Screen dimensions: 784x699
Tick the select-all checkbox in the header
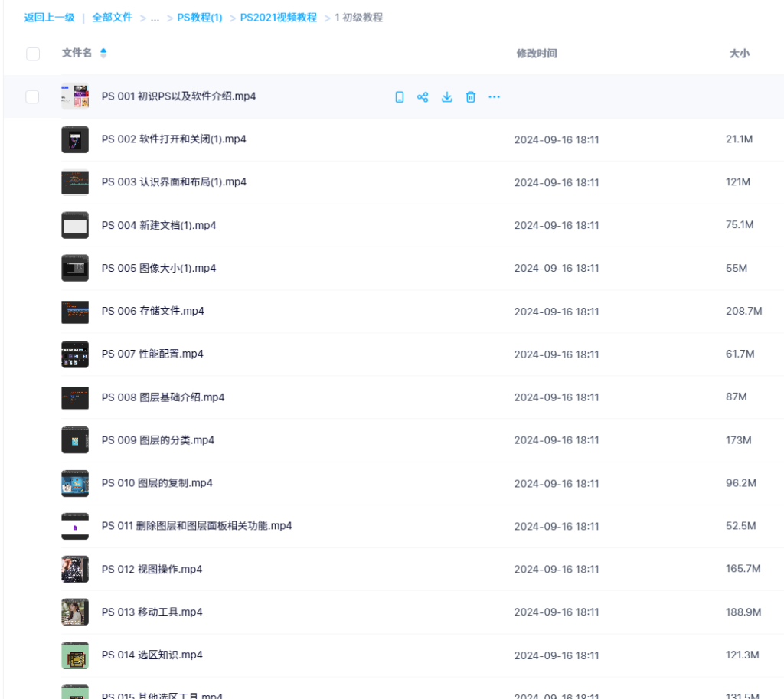(33, 54)
